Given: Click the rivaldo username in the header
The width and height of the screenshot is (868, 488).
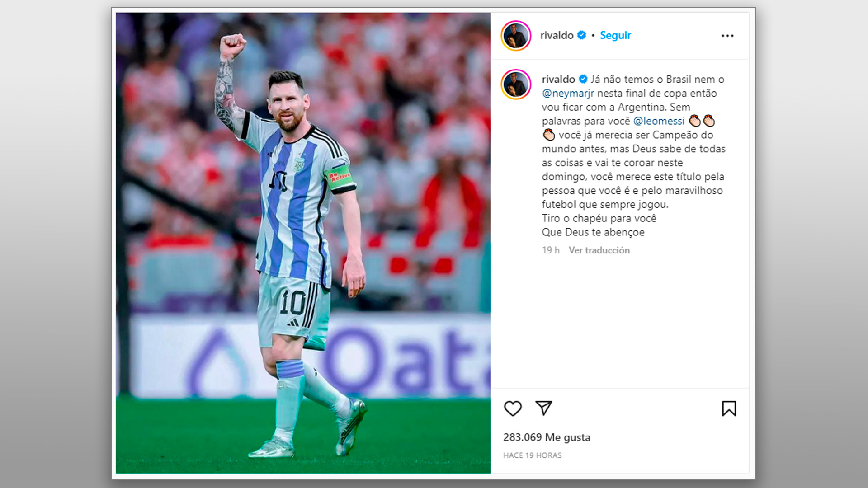Looking at the screenshot, I should point(557,35).
